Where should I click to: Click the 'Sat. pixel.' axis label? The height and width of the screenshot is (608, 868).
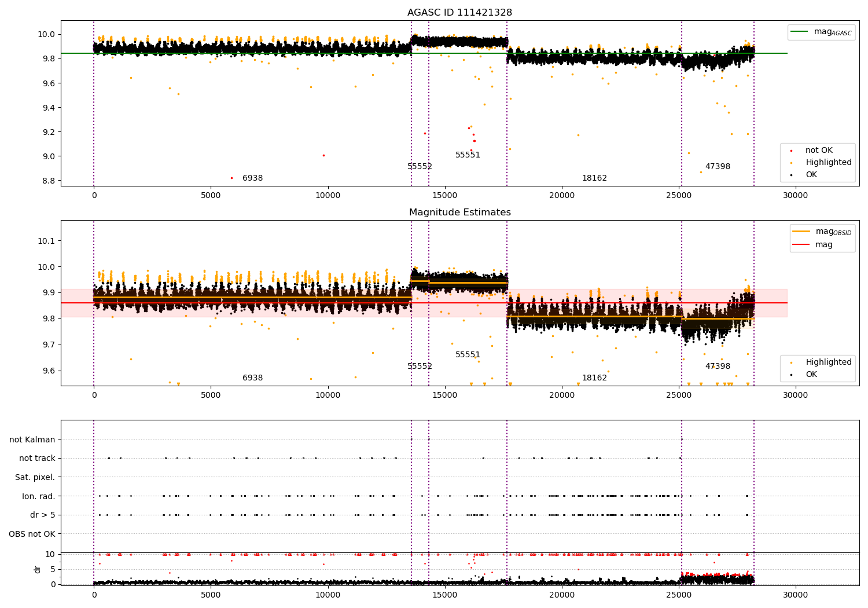pos(35,477)
